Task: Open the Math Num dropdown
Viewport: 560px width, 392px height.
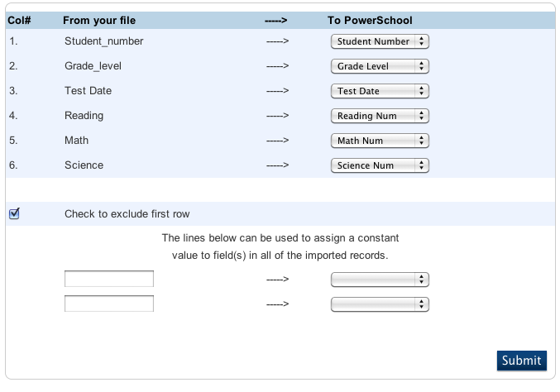Action: coord(380,141)
